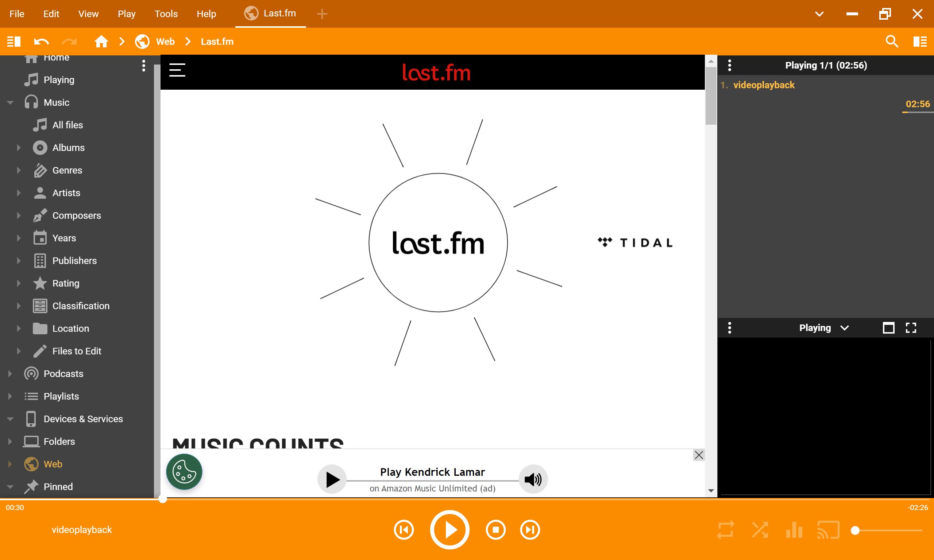
Task: Play the Kendrick Lamar ad
Action: 332,479
